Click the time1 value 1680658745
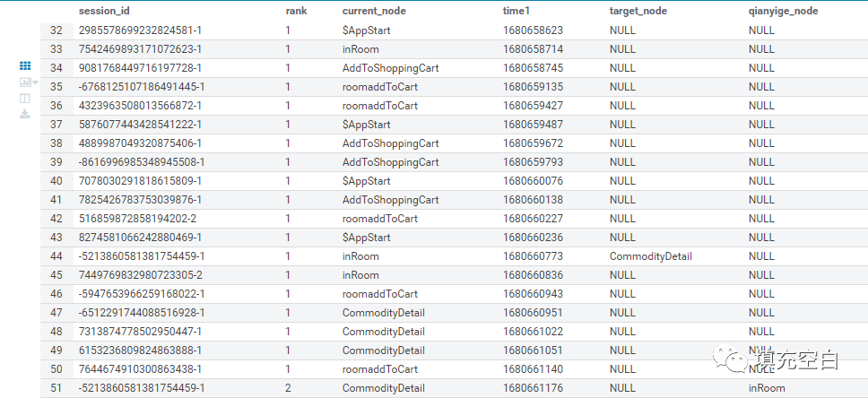 pos(534,68)
